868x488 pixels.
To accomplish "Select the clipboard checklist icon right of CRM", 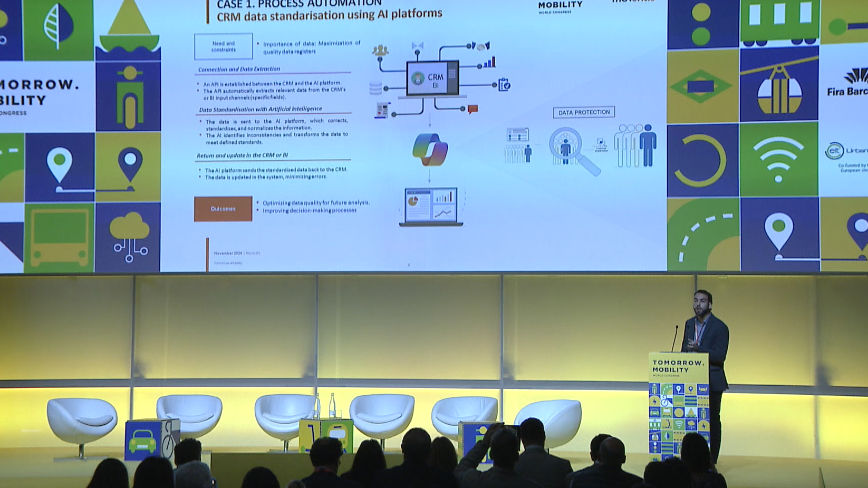I will click(504, 84).
